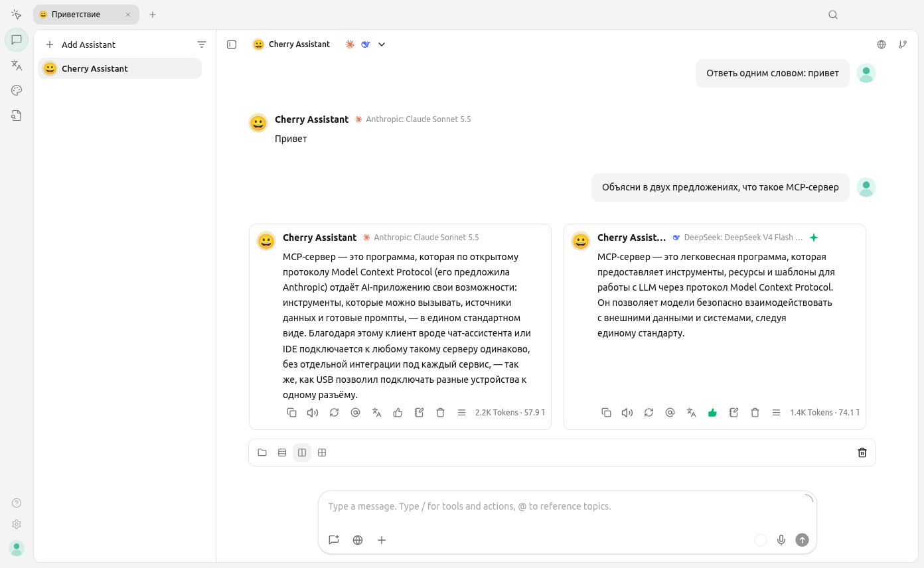Screen dimensions: 924x568
Task: Open more options menu for DeepSeek reply
Action: tap(776, 413)
